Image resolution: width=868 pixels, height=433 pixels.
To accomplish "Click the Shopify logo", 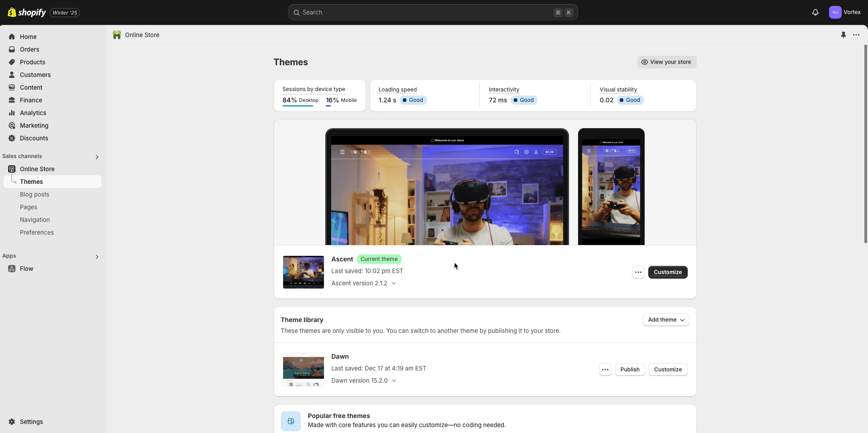I will 27,12.
